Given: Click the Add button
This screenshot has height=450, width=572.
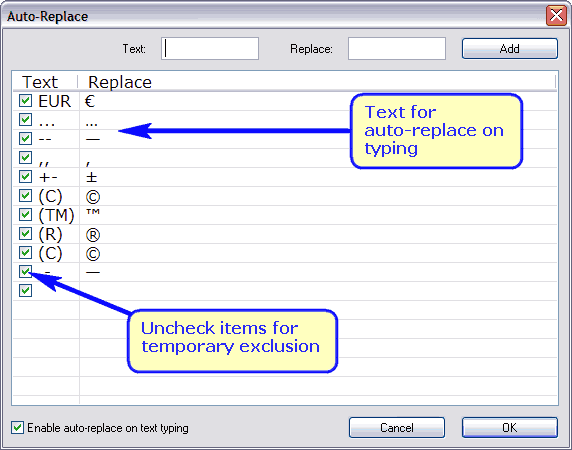Looking at the screenshot, I should pos(510,49).
